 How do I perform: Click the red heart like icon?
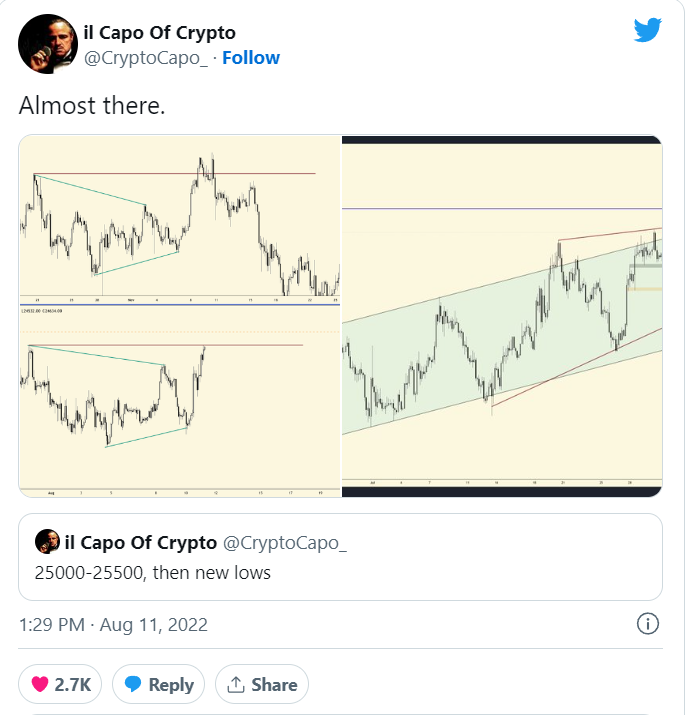click(x=40, y=684)
